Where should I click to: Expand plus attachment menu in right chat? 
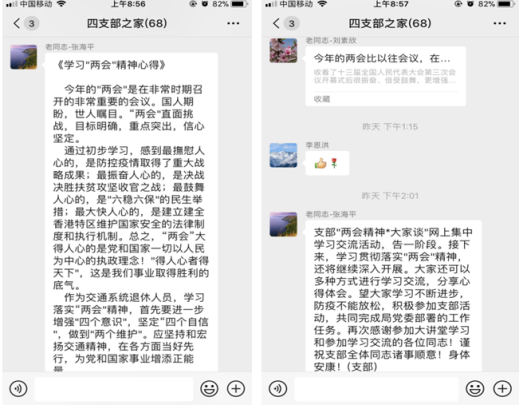point(502,388)
